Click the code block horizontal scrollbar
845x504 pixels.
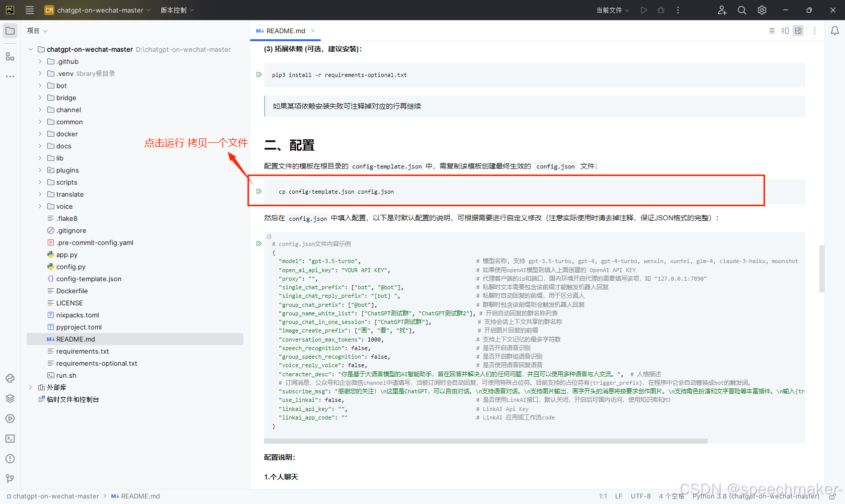[486, 441]
